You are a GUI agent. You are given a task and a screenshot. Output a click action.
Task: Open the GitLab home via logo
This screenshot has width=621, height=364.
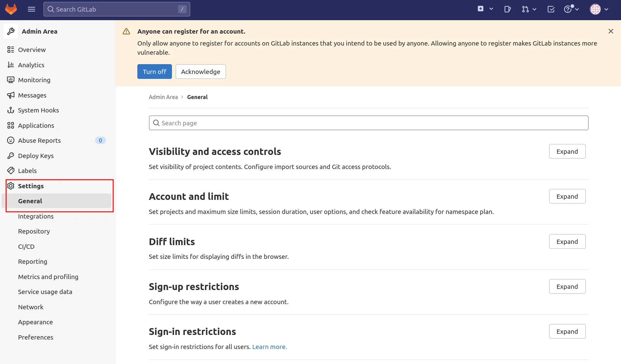coord(11,9)
